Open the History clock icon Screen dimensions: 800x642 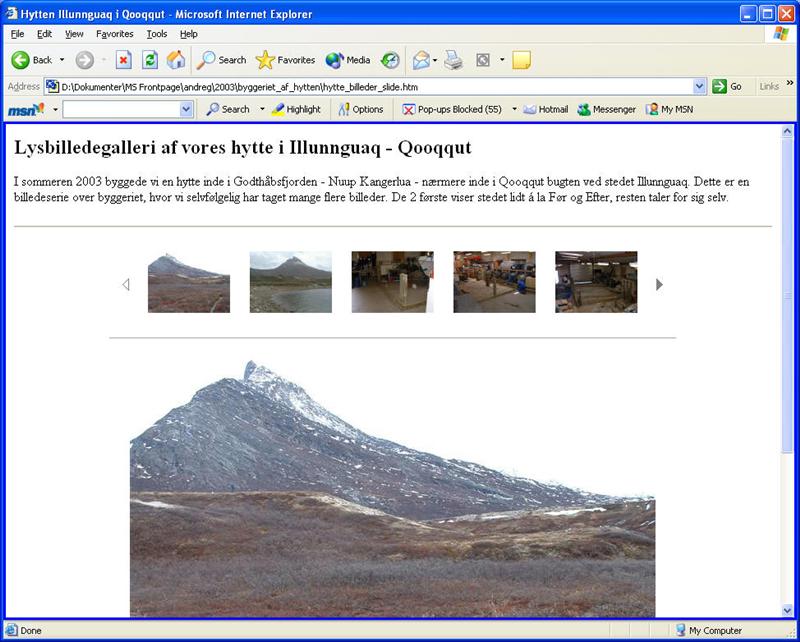coord(390,60)
